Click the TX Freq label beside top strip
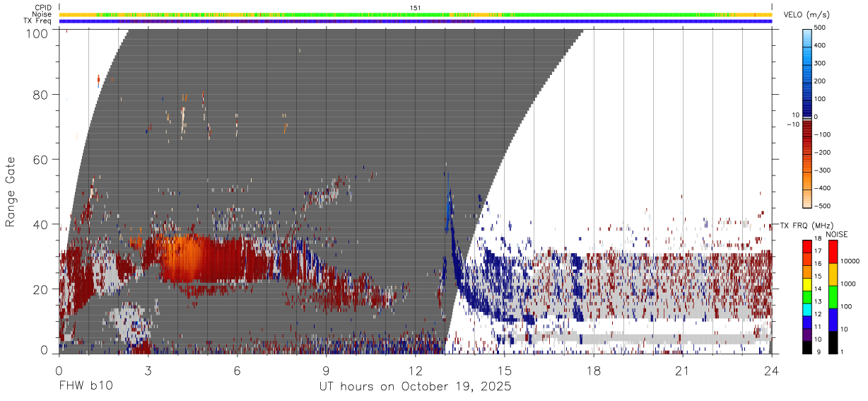 pyautogui.click(x=37, y=21)
